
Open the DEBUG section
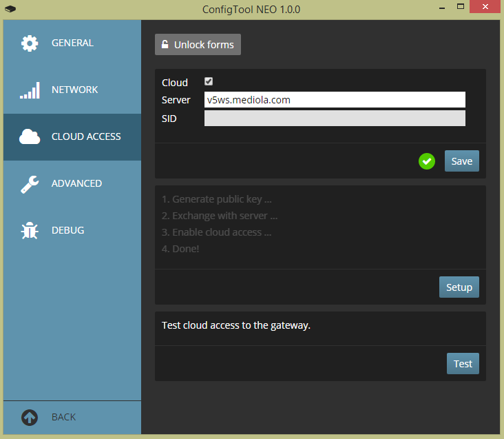(67, 231)
